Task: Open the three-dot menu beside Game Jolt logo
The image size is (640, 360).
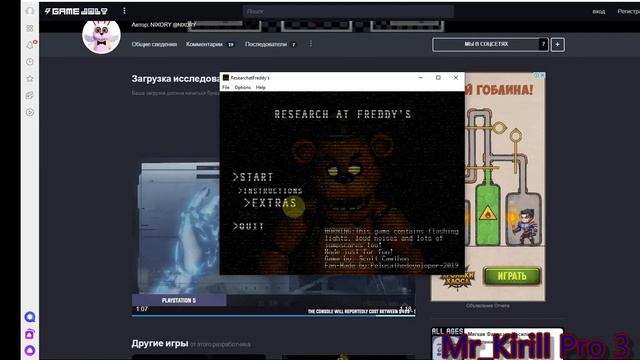Action: (x=124, y=11)
